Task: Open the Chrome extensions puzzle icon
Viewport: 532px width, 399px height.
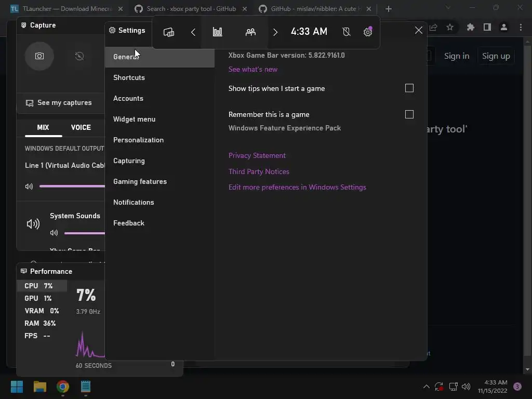Action: pyautogui.click(x=471, y=27)
